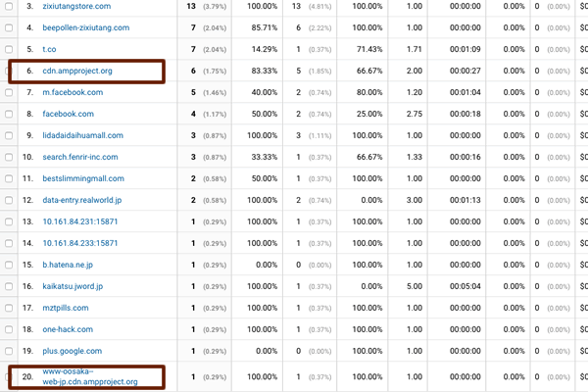The width and height of the screenshot is (588, 392).
Task: Select the checkbox beside m.facebook.com
Action: click(9, 92)
